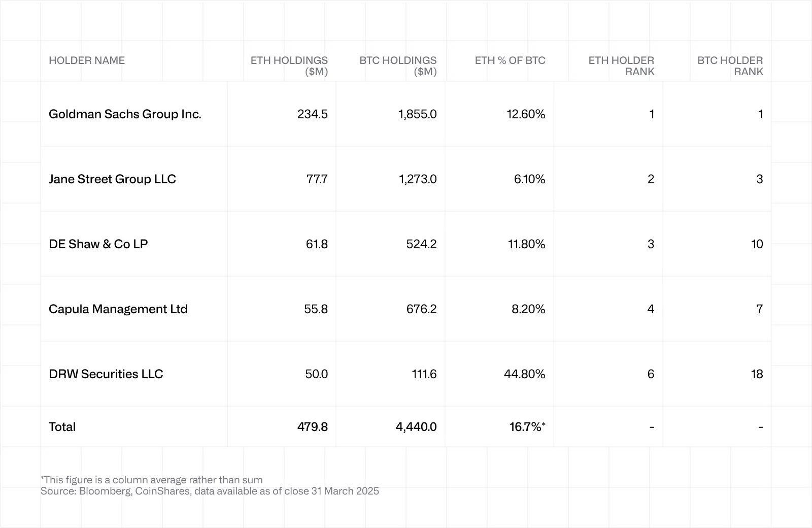
Task: Click the 234.5 ETH holdings value
Action: [313, 114]
